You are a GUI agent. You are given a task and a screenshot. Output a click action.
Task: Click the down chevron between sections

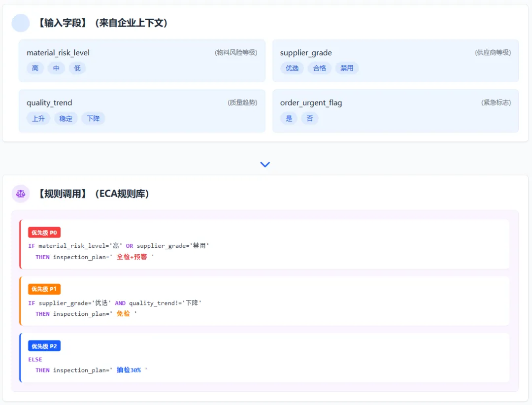point(265,164)
